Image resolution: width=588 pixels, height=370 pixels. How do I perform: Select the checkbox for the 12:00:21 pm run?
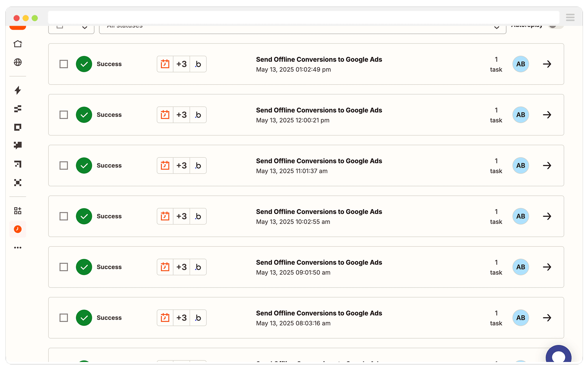[x=64, y=115]
